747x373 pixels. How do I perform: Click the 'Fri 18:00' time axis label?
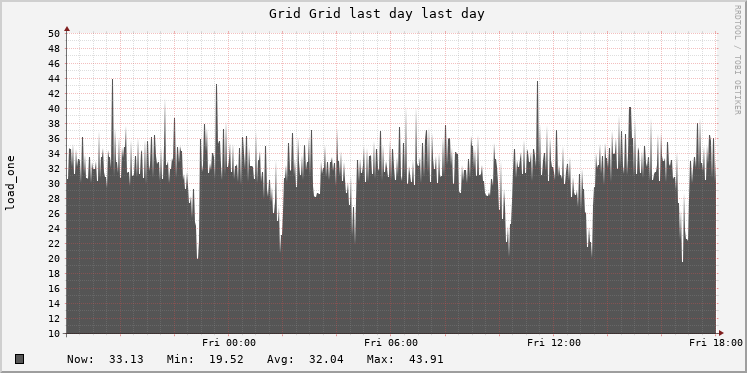716,343
